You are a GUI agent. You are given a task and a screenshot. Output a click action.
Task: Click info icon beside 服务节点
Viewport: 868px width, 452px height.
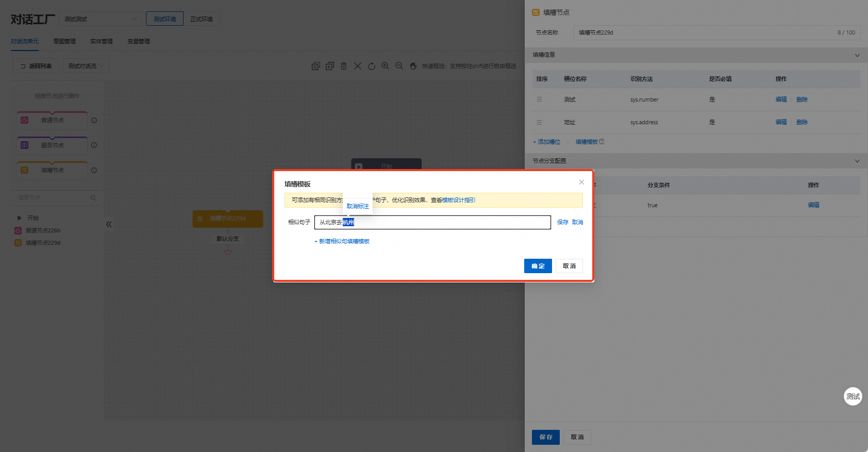(x=94, y=145)
